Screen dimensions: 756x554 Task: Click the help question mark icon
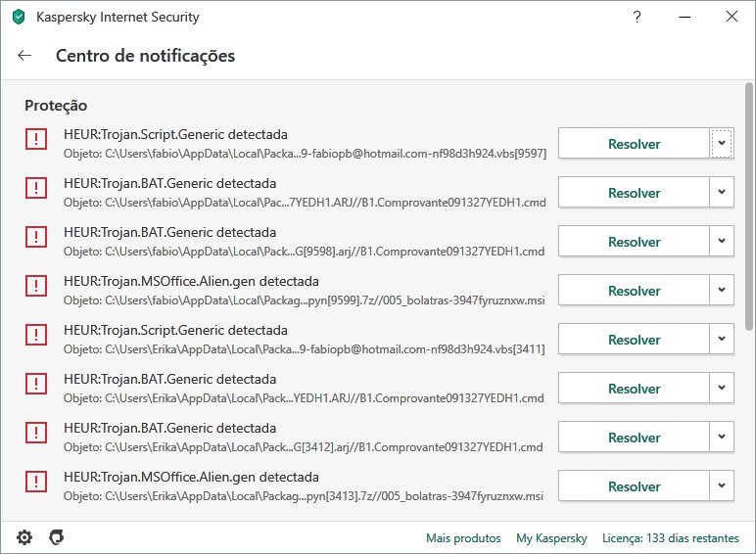tap(638, 17)
